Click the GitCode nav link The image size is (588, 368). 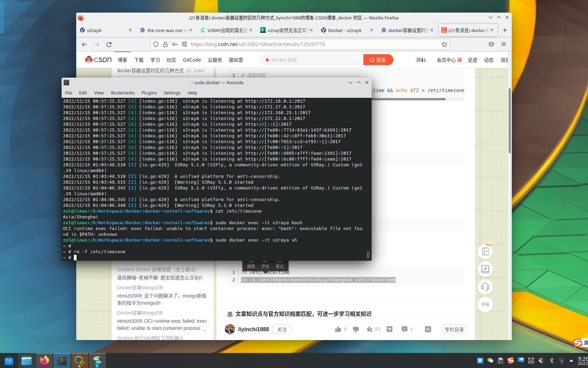(x=192, y=60)
